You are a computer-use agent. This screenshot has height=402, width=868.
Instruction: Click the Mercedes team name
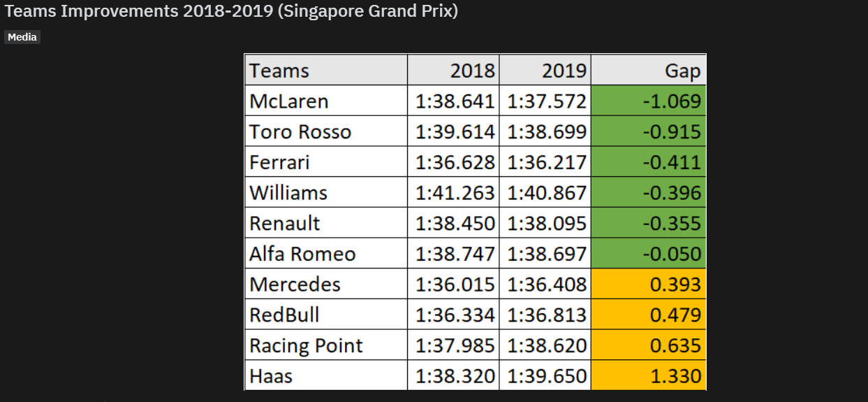(325, 285)
